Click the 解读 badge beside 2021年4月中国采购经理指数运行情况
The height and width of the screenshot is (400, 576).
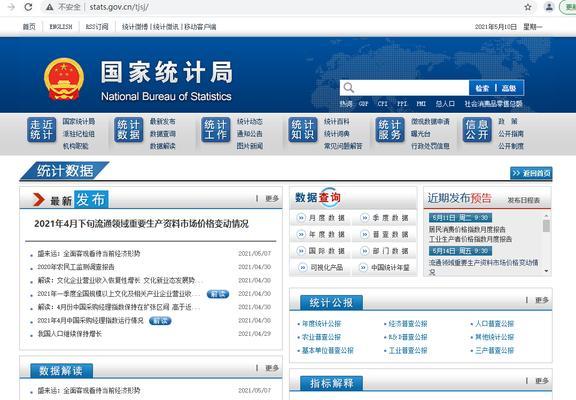tap(160, 321)
